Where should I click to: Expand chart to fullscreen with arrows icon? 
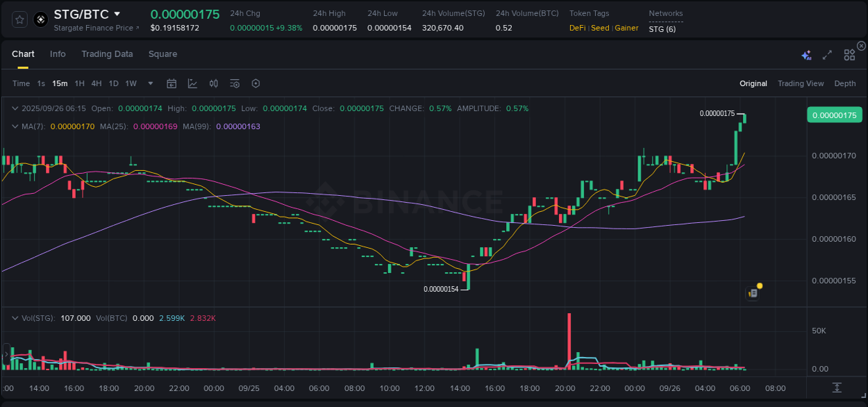[x=827, y=54]
